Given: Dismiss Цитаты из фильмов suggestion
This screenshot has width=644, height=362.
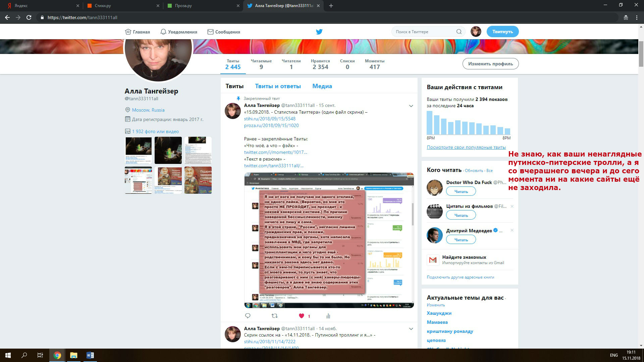Looking at the screenshot, I should click(x=512, y=206).
